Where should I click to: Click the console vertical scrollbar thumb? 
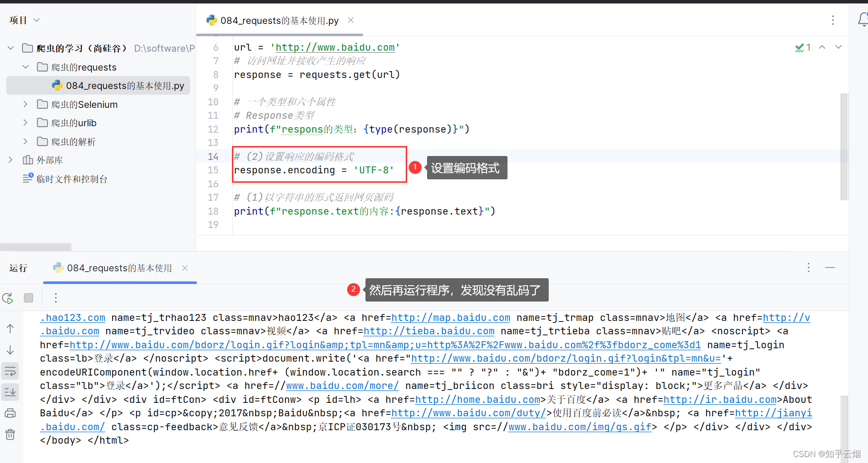[844, 429]
